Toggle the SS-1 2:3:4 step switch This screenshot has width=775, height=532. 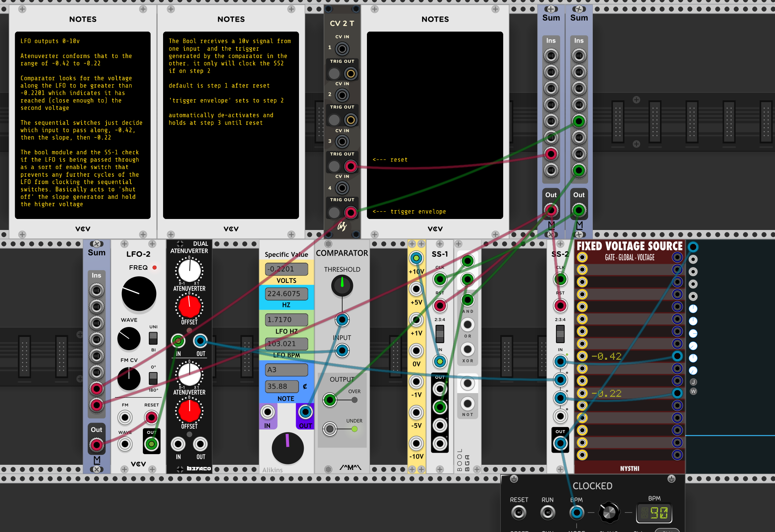pyautogui.click(x=440, y=334)
